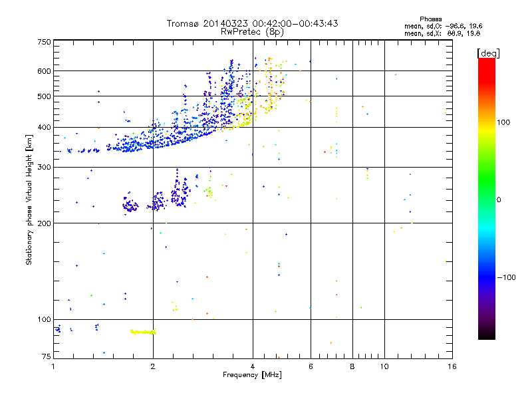Click the colorbar tick label '-100'
The image size is (532, 399).
click(x=506, y=277)
